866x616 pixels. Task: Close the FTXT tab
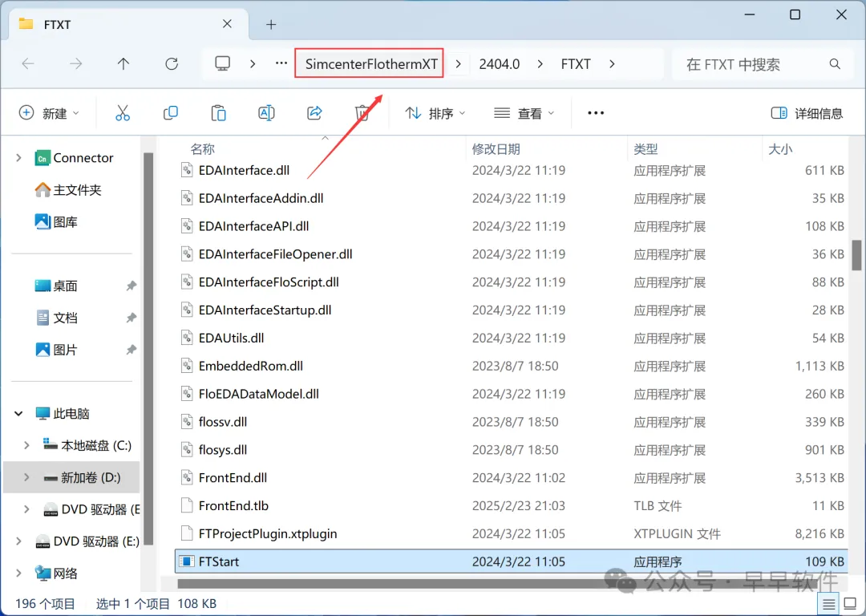pos(227,24)
